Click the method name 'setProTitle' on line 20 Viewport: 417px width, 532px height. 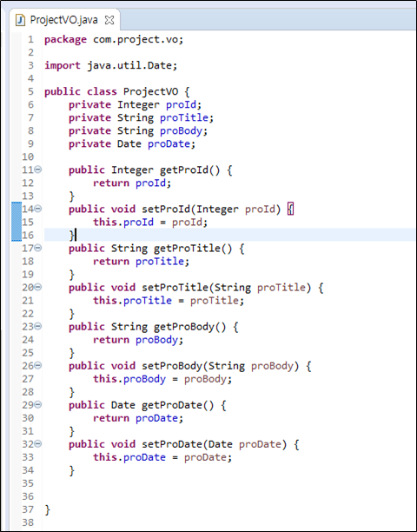(x=175, y=288)
